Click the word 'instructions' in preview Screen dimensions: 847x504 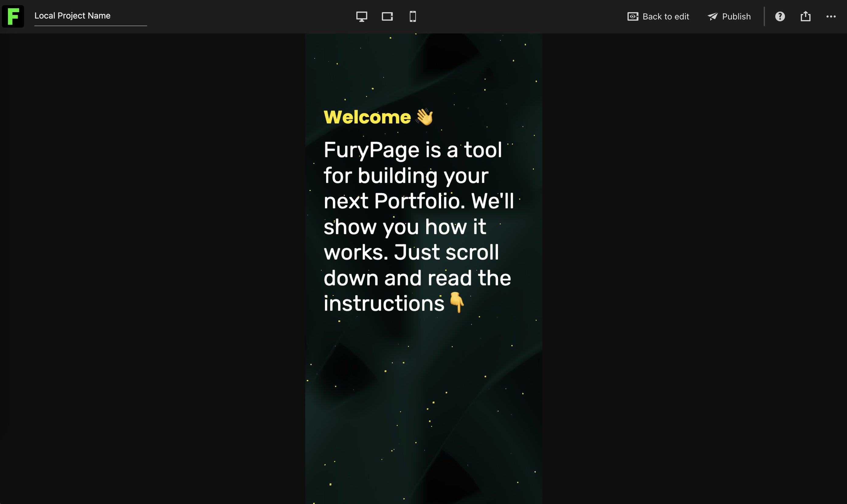[384, 303]
